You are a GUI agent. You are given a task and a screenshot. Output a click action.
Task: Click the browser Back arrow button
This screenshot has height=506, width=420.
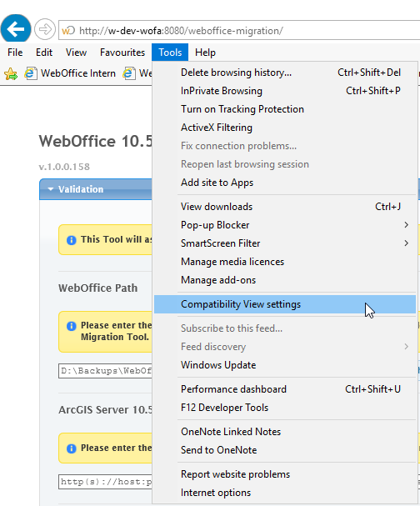pyautogui.click(x=16, y=29)
